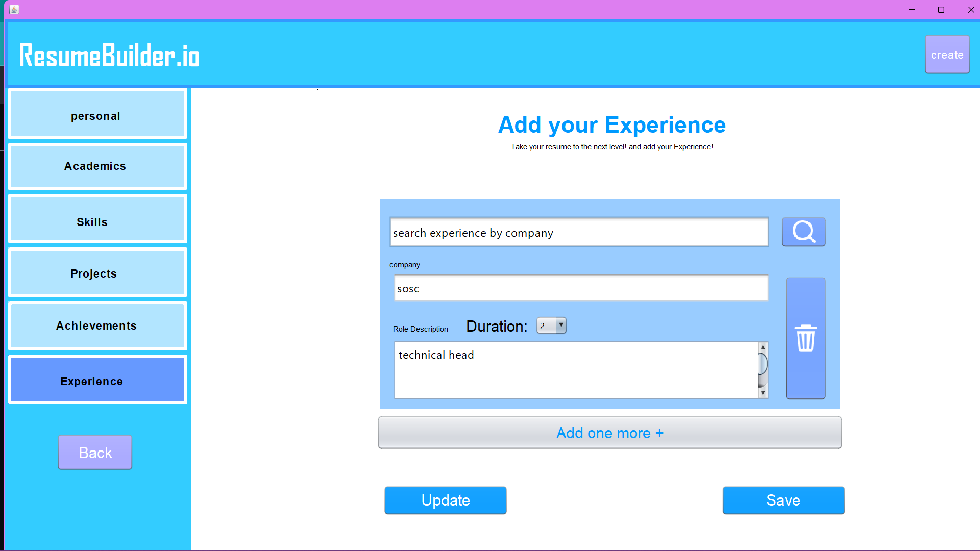The image size is (980, 551).
Task: Switch to the Academics section
Action: pos(97,166)
